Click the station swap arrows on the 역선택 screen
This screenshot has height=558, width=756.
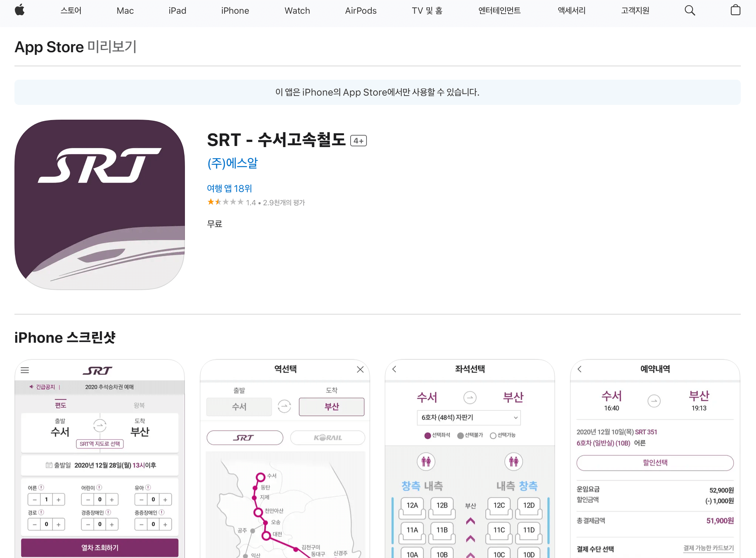coord(284,406)
